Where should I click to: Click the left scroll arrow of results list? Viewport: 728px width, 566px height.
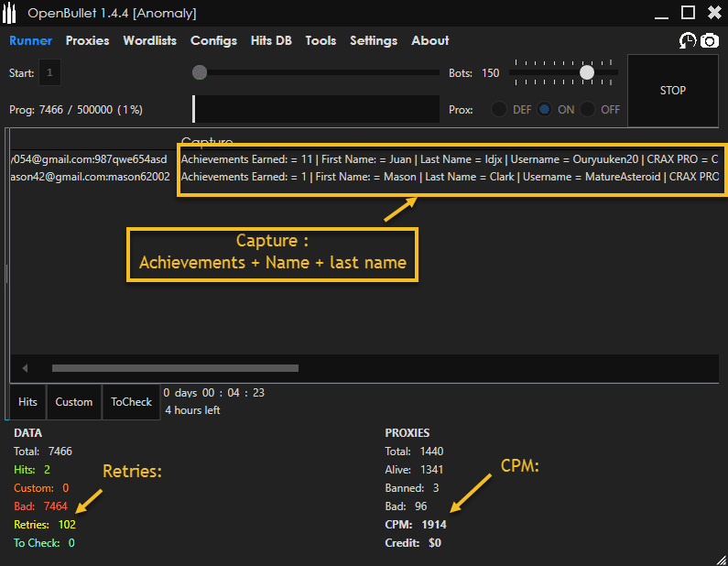(x=25, y=368)
